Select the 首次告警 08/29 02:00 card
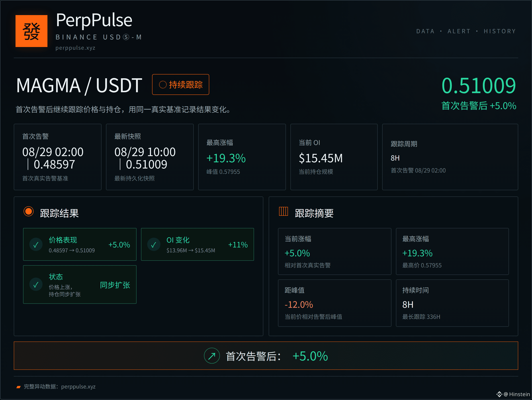The width and height of the screenshot is (532, 400). (x=58, y=157)
